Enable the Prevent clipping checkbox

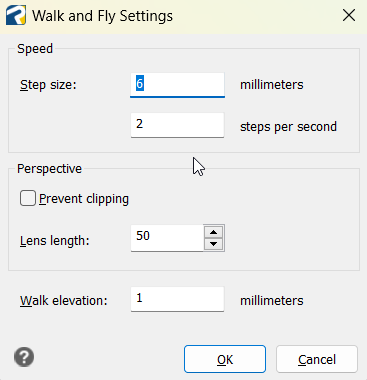point(28,198)
